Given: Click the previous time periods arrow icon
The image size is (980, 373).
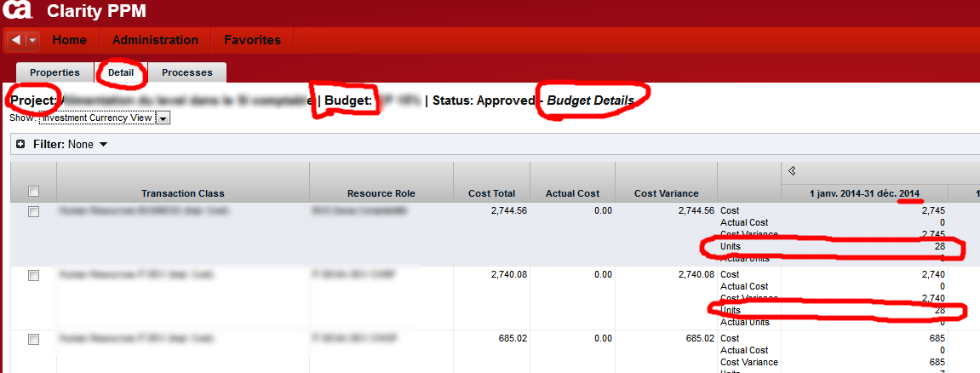Looking at the screenshot, I should coord(792,170).
